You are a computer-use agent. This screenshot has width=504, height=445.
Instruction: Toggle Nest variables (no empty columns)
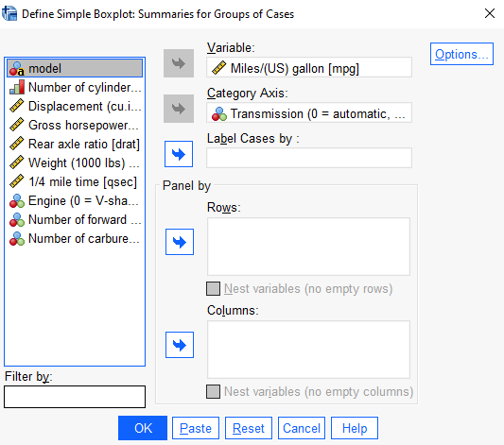pyautogui.click(x=213, y=392)
